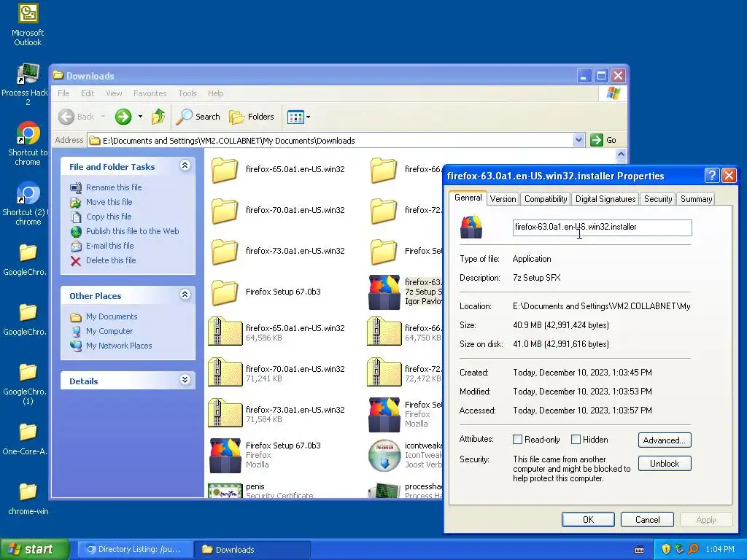Click the file list scroll up arrow
747x560 pixels.
621,155
